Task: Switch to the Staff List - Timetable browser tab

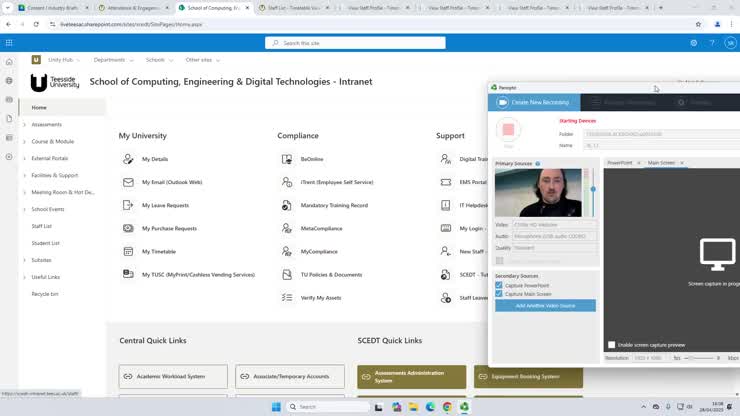Action: tap(294, 8)
